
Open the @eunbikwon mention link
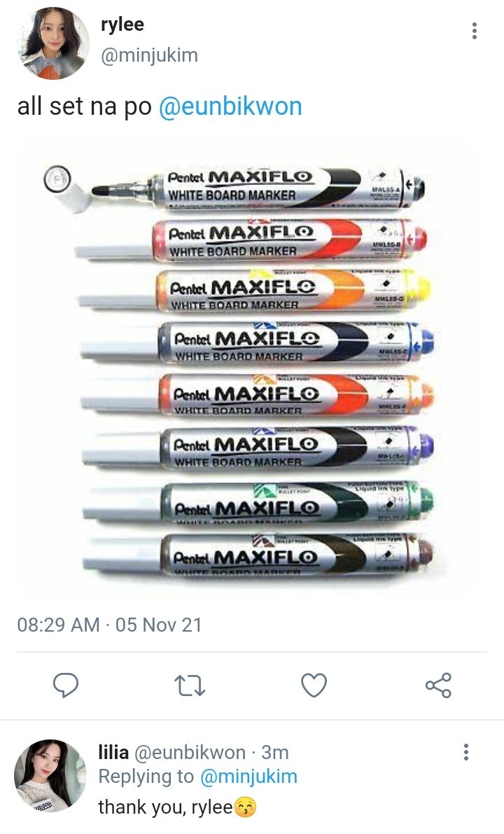[x=230, y=106]
